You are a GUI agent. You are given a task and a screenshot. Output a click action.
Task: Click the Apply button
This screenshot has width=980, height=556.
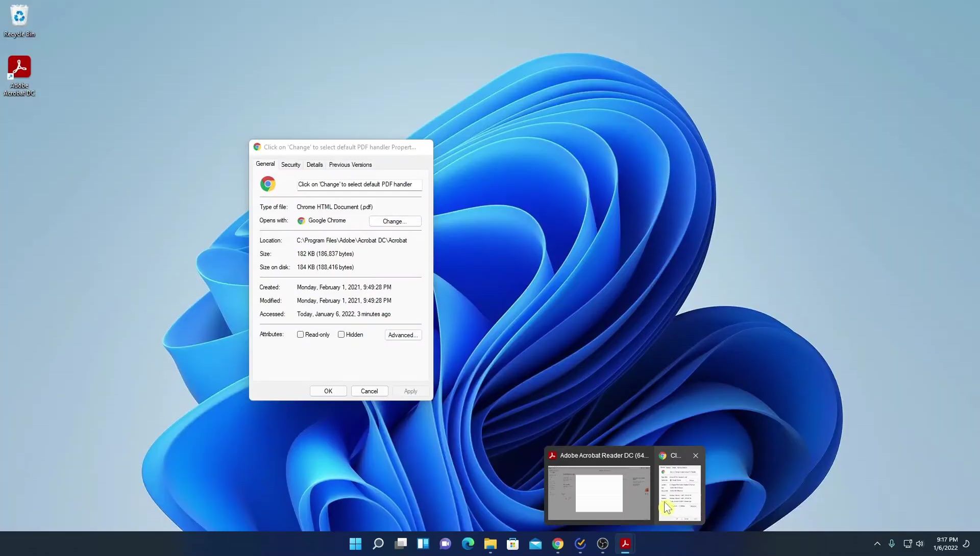coord(411,391)
